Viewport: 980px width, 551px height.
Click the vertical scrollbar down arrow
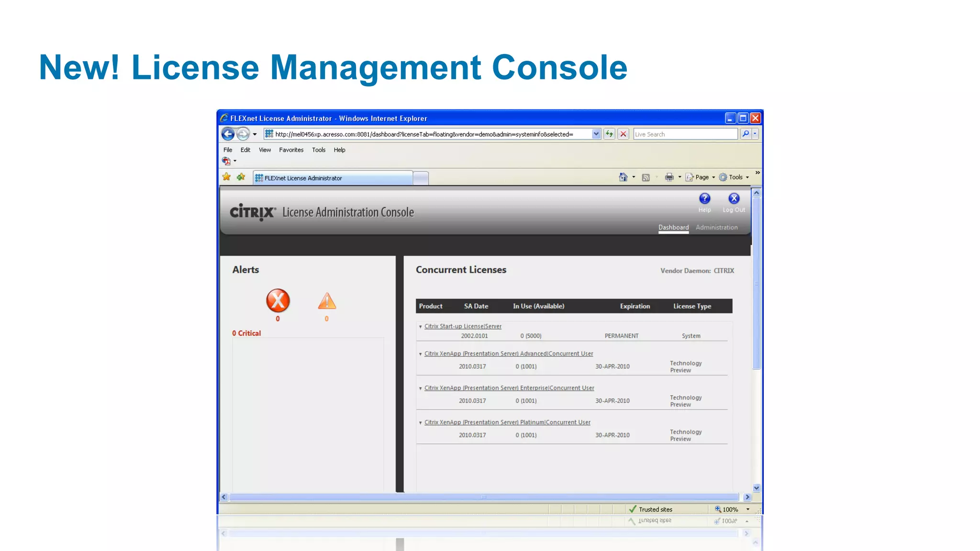coord(757,488)
